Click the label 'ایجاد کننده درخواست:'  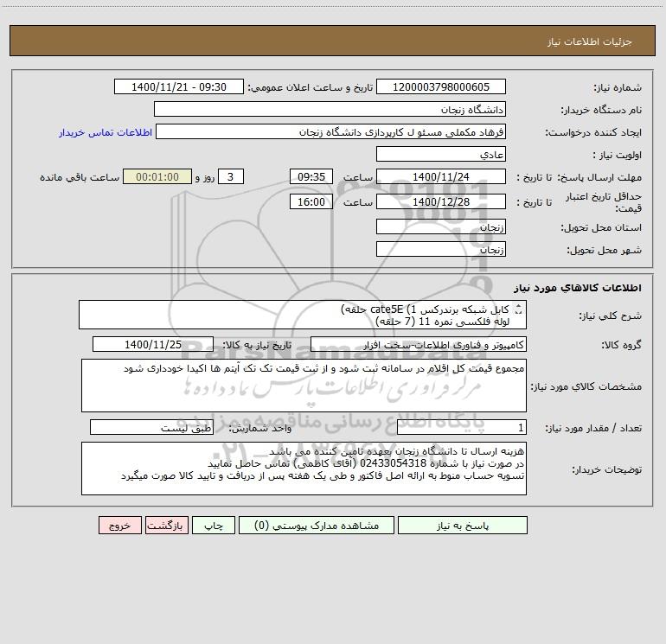click(x=593, y=132)
